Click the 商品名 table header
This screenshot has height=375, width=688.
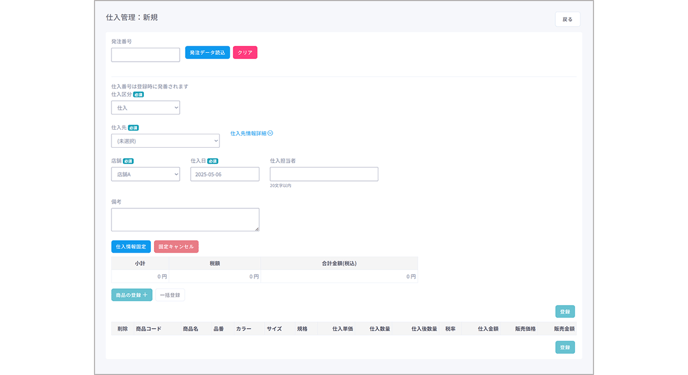coord(190,329)
